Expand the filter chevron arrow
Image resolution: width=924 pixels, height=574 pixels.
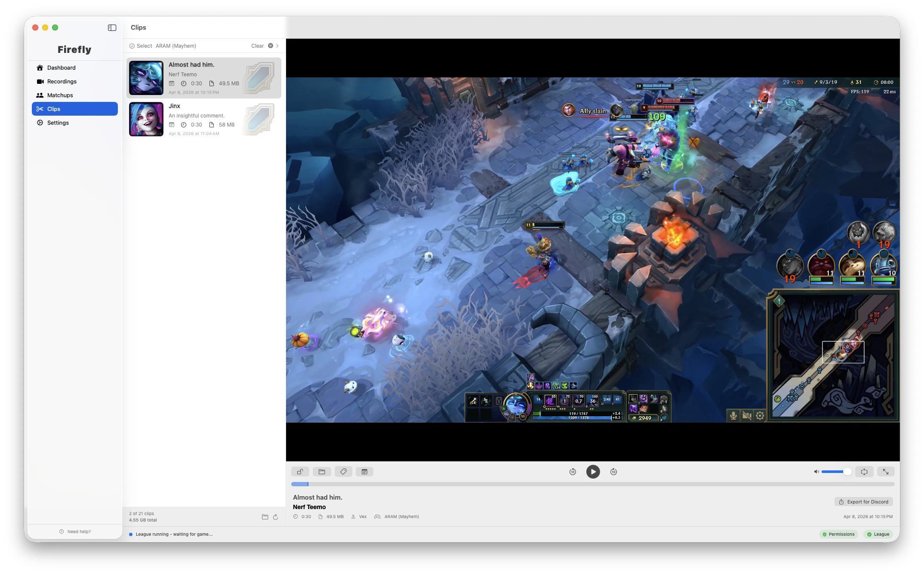pyautogui.click(x=277, y=46)
